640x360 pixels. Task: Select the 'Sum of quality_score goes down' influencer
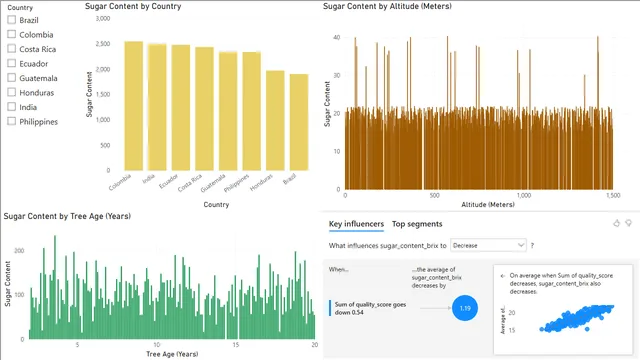(369, 308)
